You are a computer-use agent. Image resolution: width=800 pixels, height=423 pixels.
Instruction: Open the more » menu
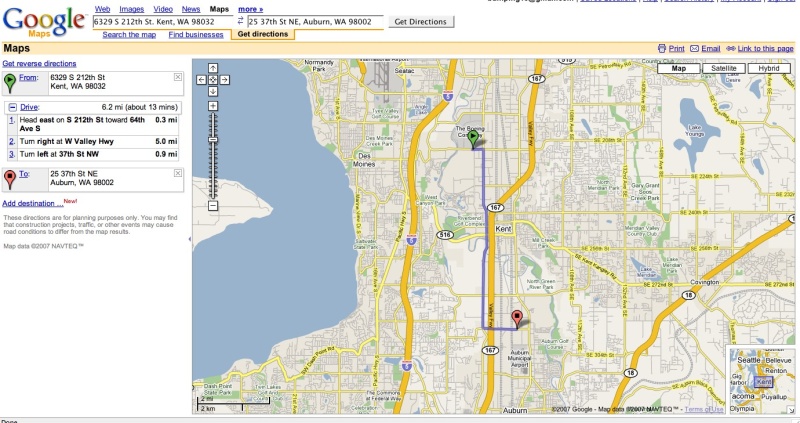[251, 9]
